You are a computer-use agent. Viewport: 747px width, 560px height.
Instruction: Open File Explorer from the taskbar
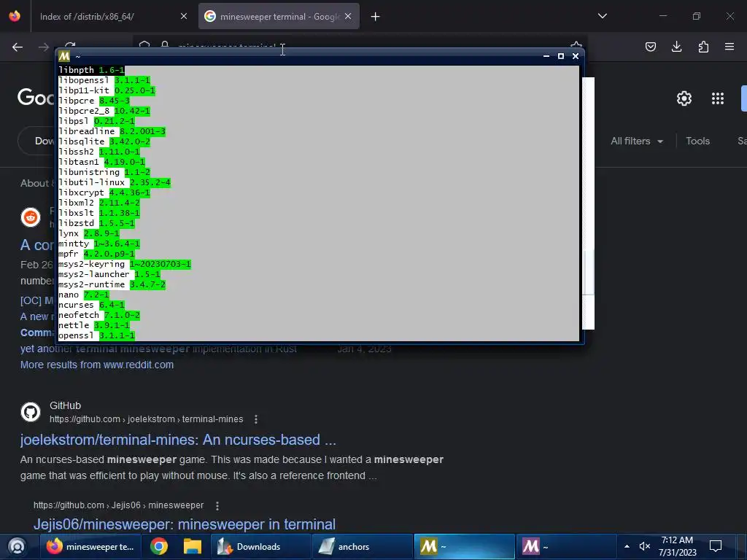click(193, 547)
